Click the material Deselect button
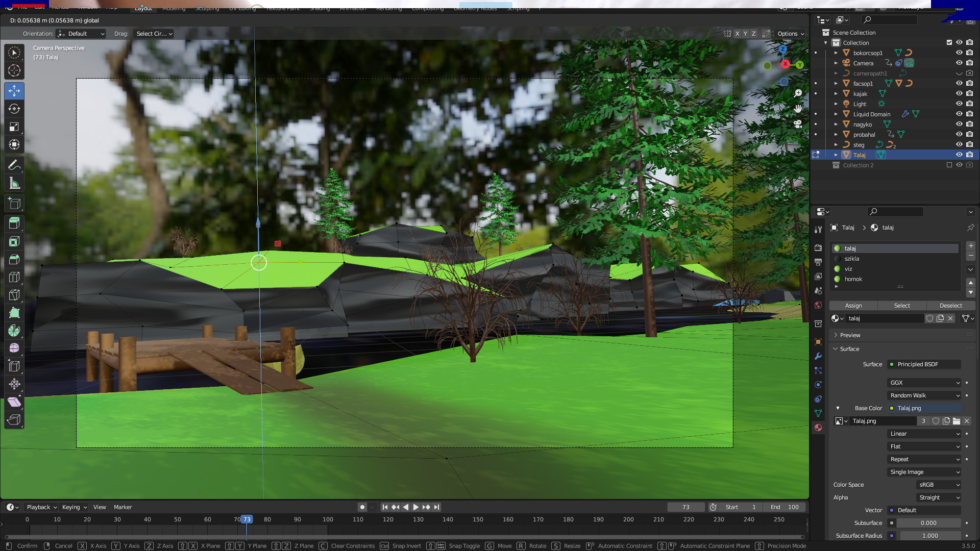The height and width of the screenshot is (551, 980). (x=951, y=306)
